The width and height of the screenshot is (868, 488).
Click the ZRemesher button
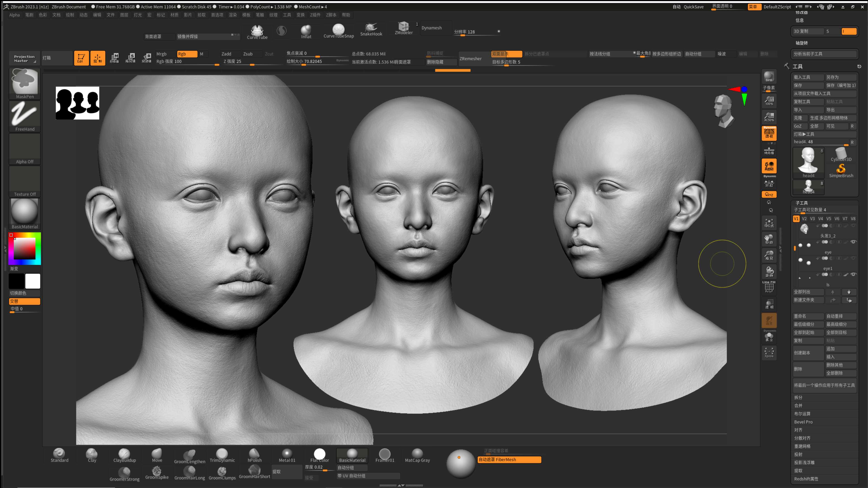tap(471, 59)
